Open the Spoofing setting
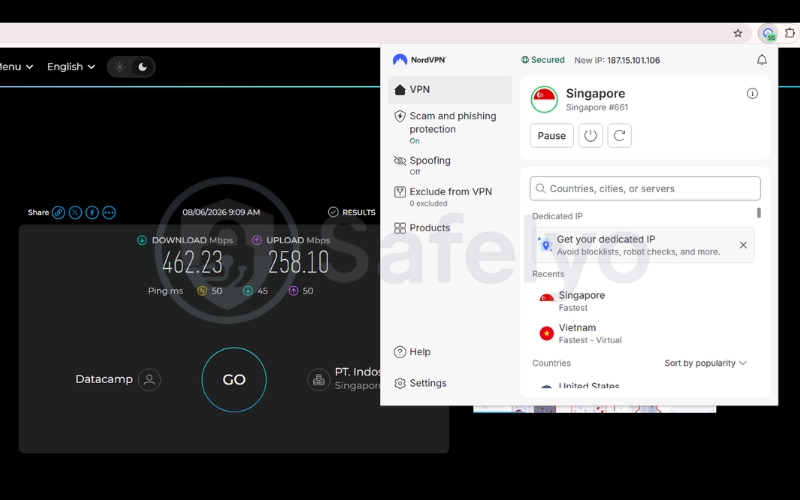The image size is (800, 500). 449,165
